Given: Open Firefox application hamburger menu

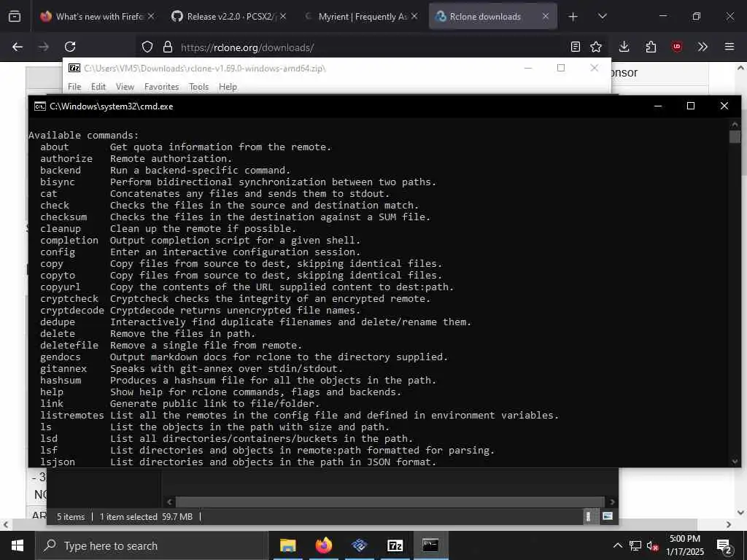Looking at the screenshot, I should pyautogui.click(x=729, y=47).
